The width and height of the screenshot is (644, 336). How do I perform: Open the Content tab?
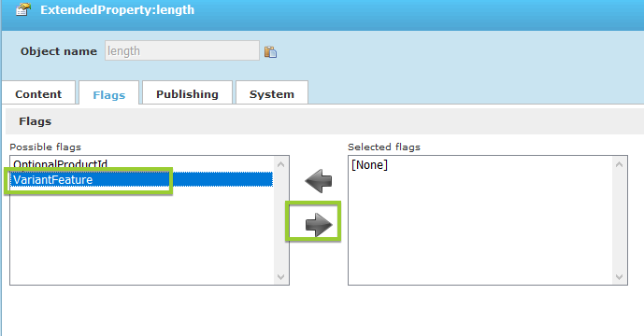[38, 93]
